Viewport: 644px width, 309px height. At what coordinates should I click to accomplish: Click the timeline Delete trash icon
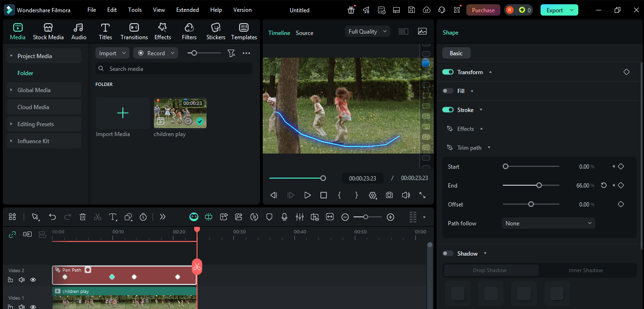tap(83, 217)
